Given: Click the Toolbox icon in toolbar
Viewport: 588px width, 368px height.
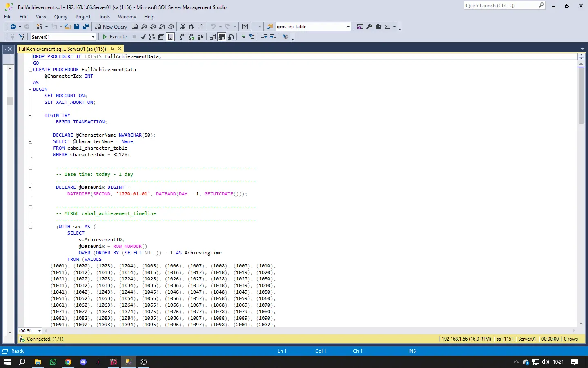Looking at the screenshot, I should point(378,27).
